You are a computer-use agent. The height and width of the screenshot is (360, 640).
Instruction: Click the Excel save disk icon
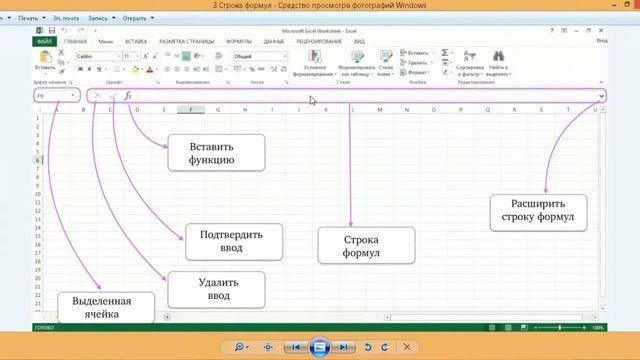52,31
